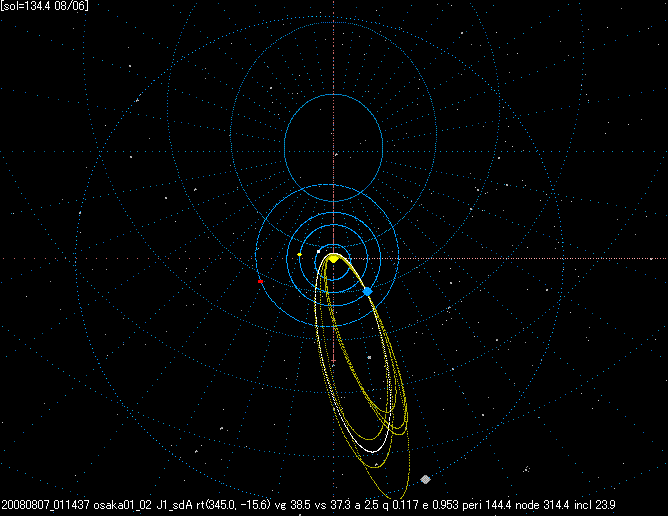
Task: Click the yellow Sun diamond marker
Action: (334, 259)
